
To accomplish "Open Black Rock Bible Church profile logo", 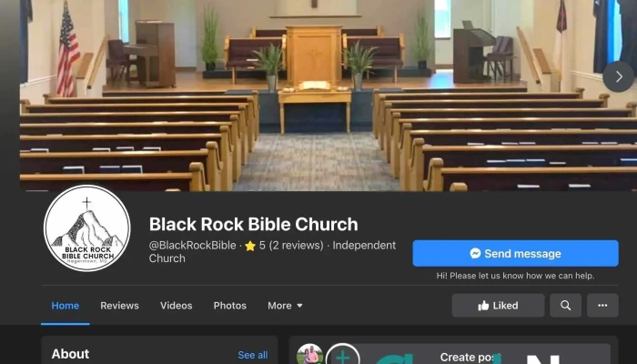I will click(x=87, y=228).
